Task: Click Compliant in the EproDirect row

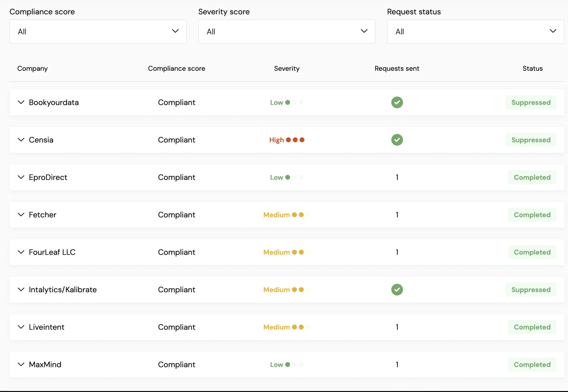Action: pos(176,177)
